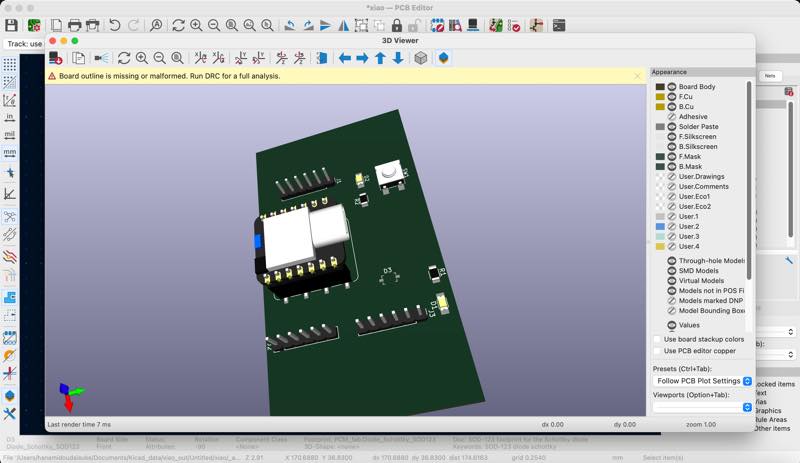Zoom to fit in the 3D Viewer
The image size is (800, 463).
(177, 58)
